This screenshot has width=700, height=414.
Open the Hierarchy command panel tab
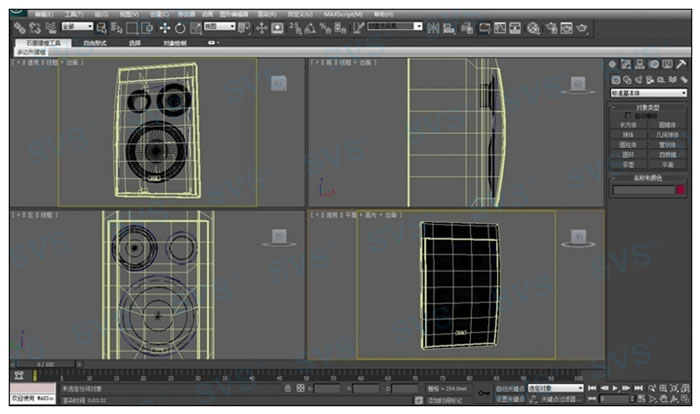click(640, 65)
